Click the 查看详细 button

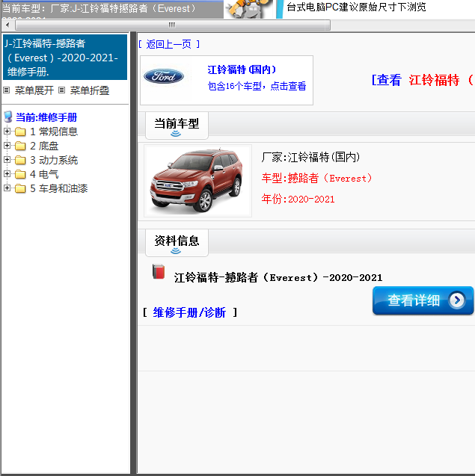point(423,300)
